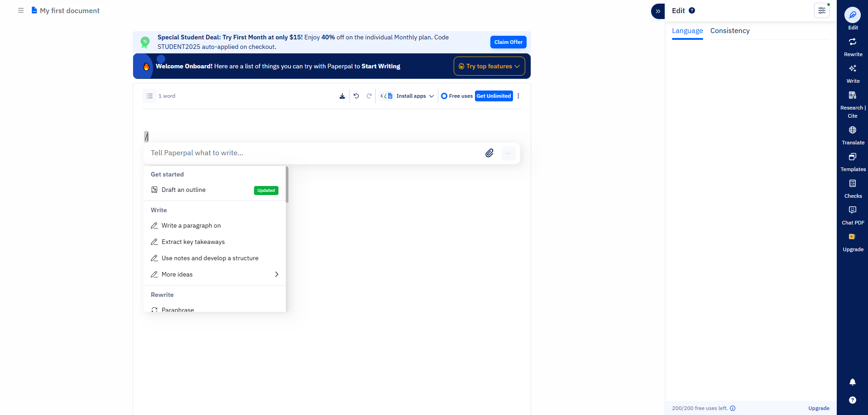Open the Translate tool
The width and height of the screenshot is (868, 415).
(x=853, y=135)
